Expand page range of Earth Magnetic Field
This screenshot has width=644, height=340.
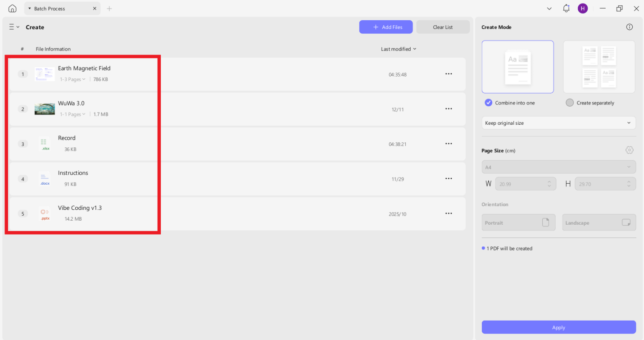73,79
